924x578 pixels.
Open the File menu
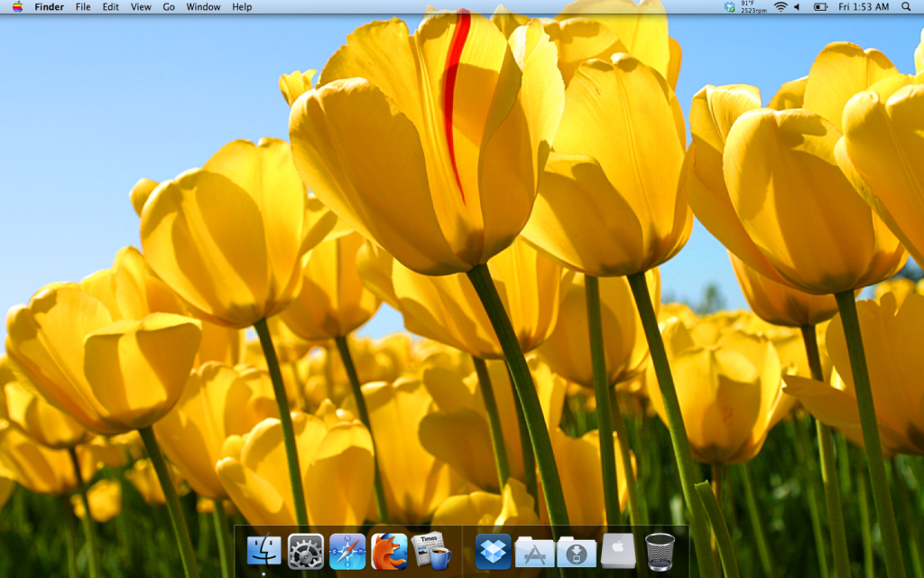pos(83,7)
